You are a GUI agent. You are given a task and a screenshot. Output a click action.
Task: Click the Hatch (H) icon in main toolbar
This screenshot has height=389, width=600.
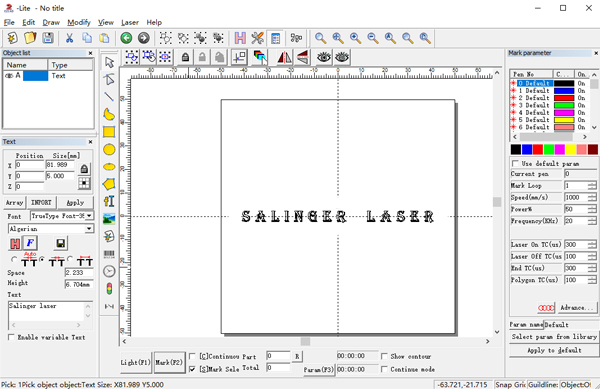tap(240, 38)
